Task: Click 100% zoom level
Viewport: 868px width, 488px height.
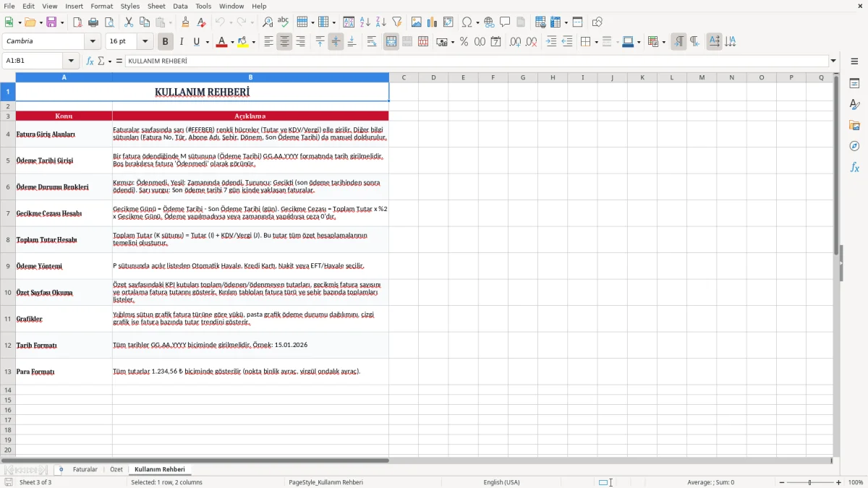Action: click(x=856, y=482)
